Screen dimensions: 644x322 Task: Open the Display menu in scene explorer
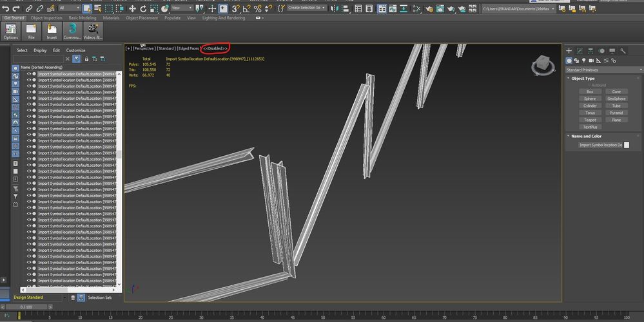tap(40, 50)
